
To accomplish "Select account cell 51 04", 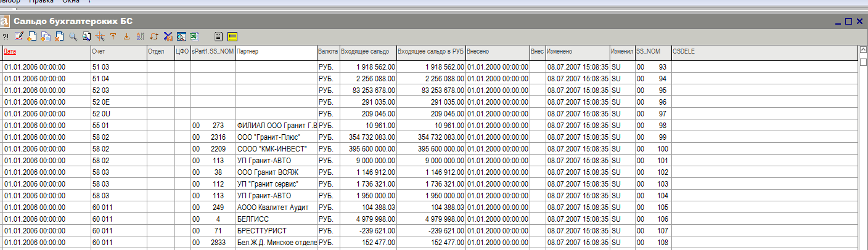I will 118,78.
